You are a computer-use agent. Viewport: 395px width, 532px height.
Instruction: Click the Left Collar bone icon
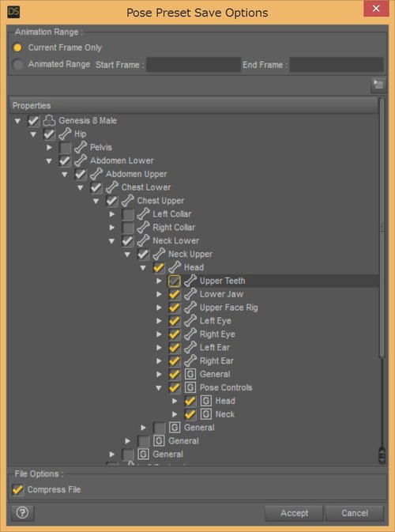pos(143,214)
